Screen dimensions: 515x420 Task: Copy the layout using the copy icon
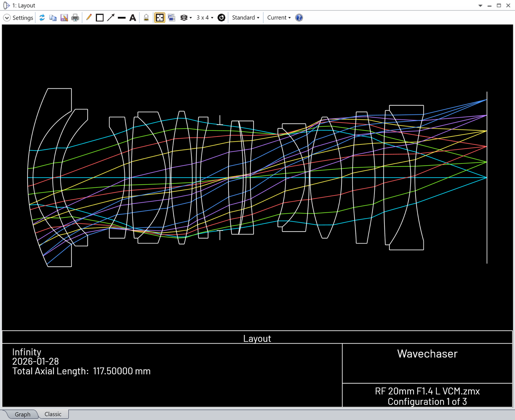click(53, 18)
